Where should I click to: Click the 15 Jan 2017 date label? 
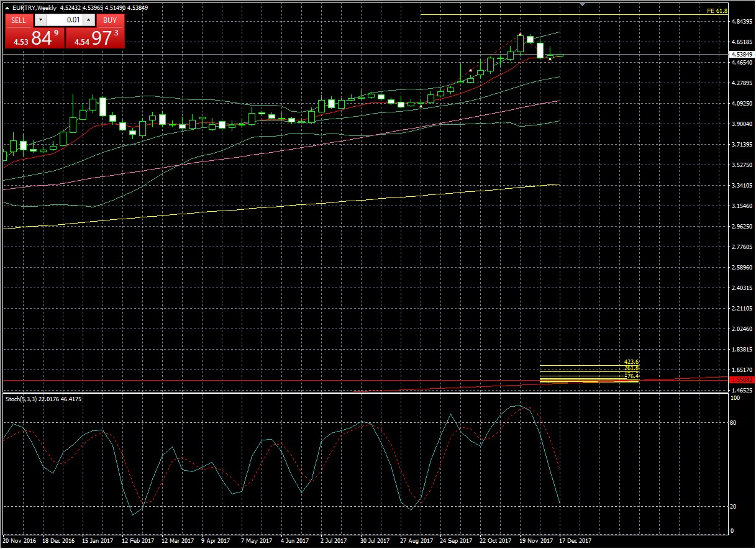[x=98, y=541]
